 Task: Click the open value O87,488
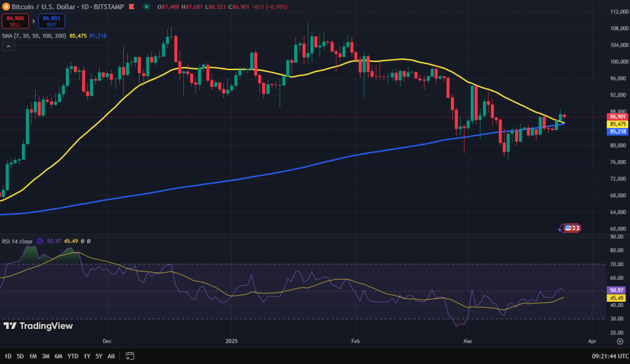click(x=169, y=7)
